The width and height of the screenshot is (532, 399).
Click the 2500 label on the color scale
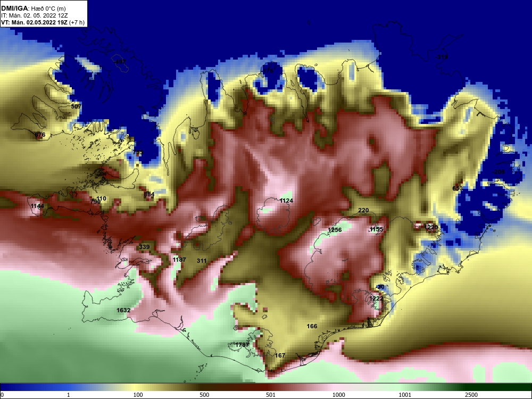click(x=471, y=395)
